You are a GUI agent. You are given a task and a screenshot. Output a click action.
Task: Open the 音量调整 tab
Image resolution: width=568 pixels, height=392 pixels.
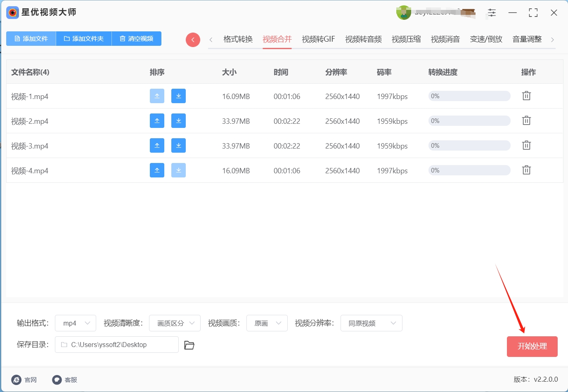point(527,39)
